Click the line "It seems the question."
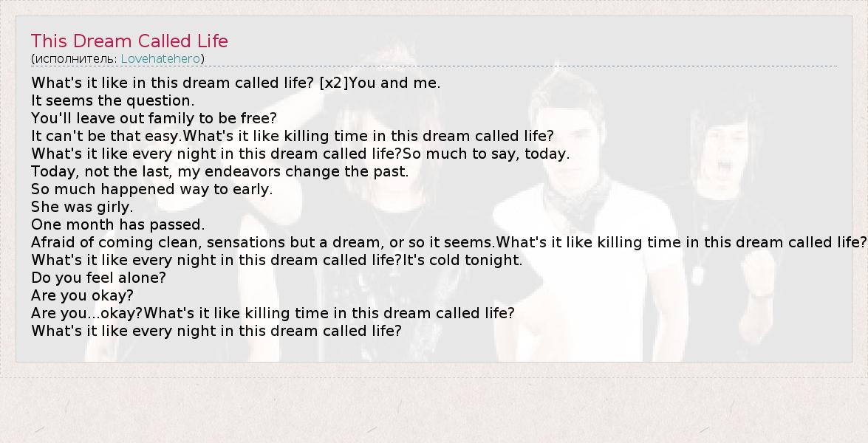Viewport: 868px width, 443px height. (x=113, y=100)
